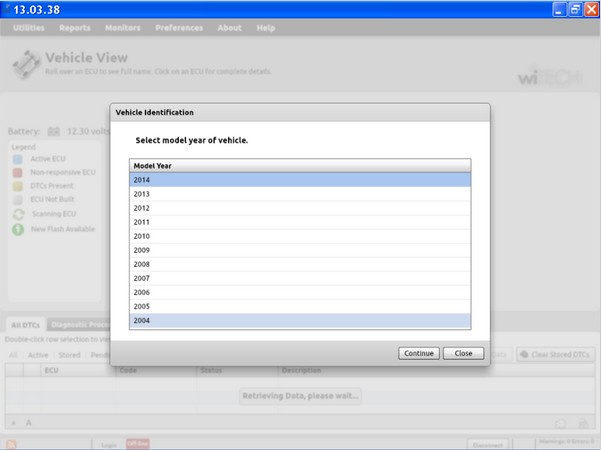Open the Monitors menu

pos(121,28)
